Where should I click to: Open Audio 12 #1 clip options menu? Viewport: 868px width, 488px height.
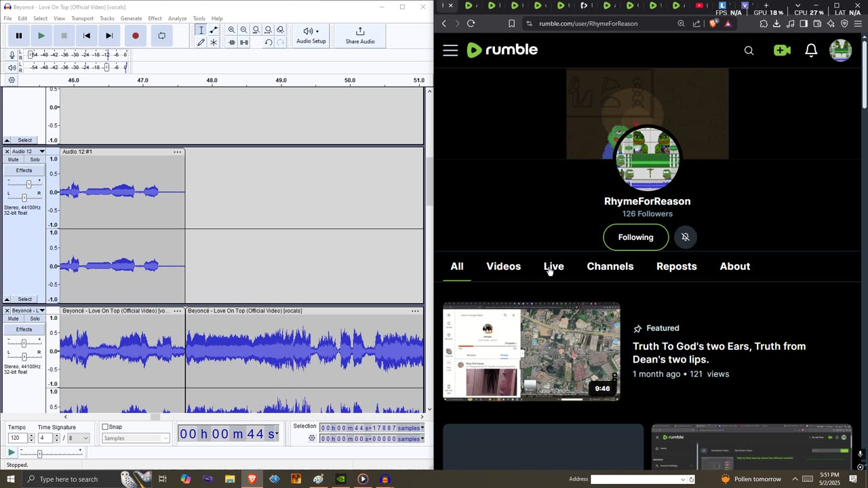tap(177, 152)
